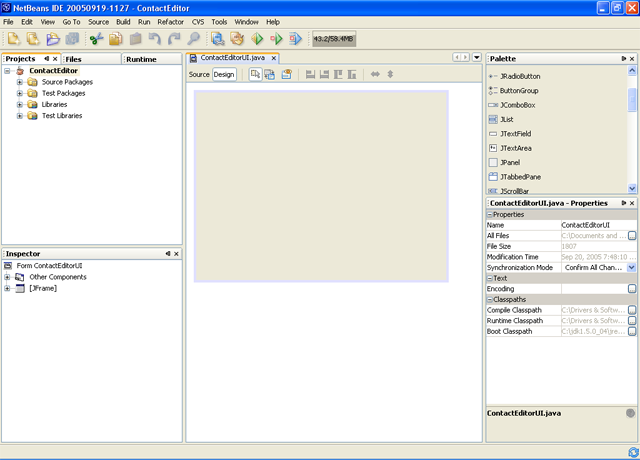Click the Cut scissors icon
This screenshot has width=640, height=460.
96,39
